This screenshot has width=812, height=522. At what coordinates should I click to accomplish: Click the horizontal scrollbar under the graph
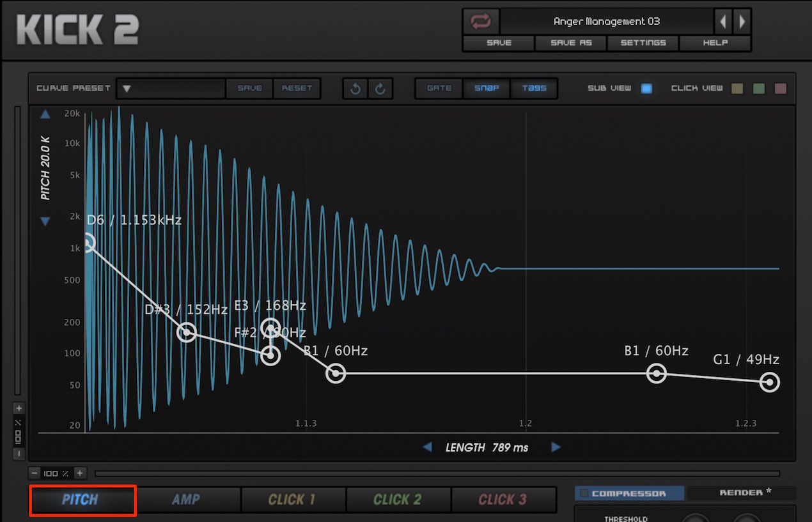437,473
